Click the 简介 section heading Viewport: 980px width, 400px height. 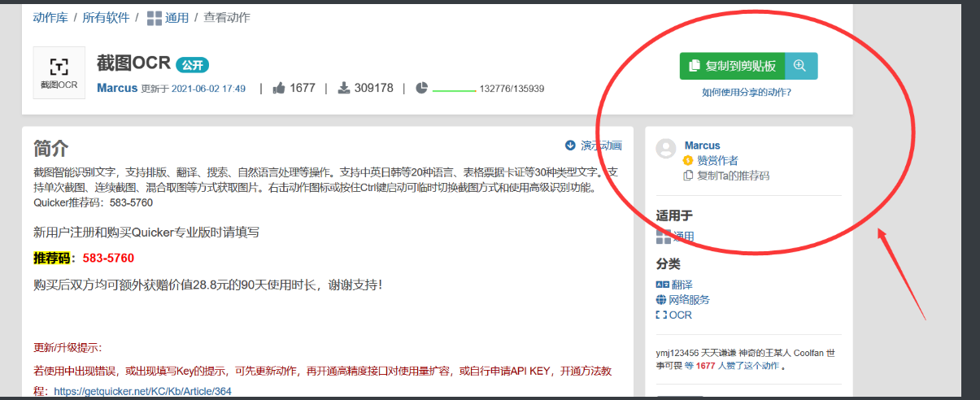[51, 149]
